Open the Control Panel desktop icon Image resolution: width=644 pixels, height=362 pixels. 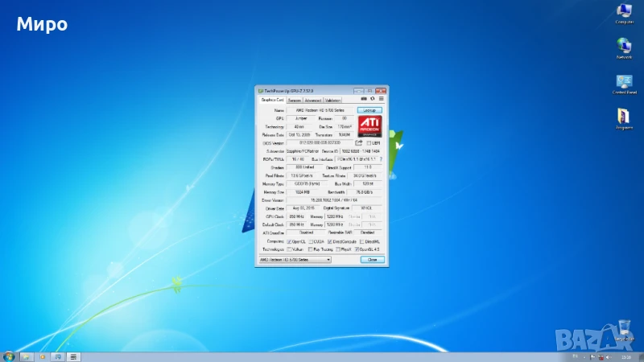(623, 80)
